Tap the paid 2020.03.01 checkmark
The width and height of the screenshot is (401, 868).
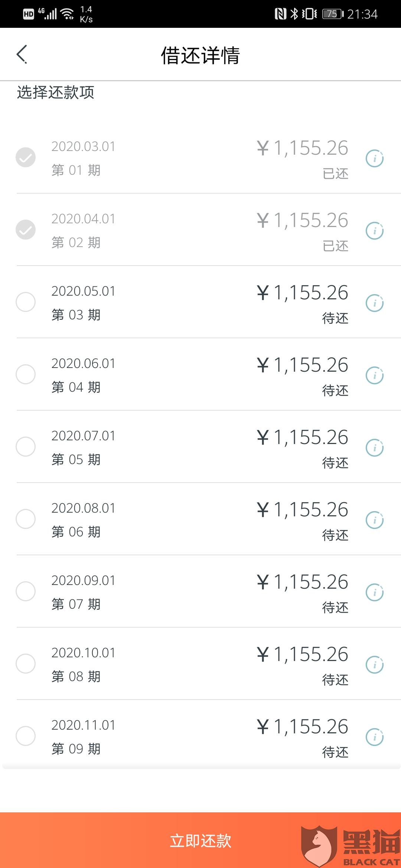(26, 157)
